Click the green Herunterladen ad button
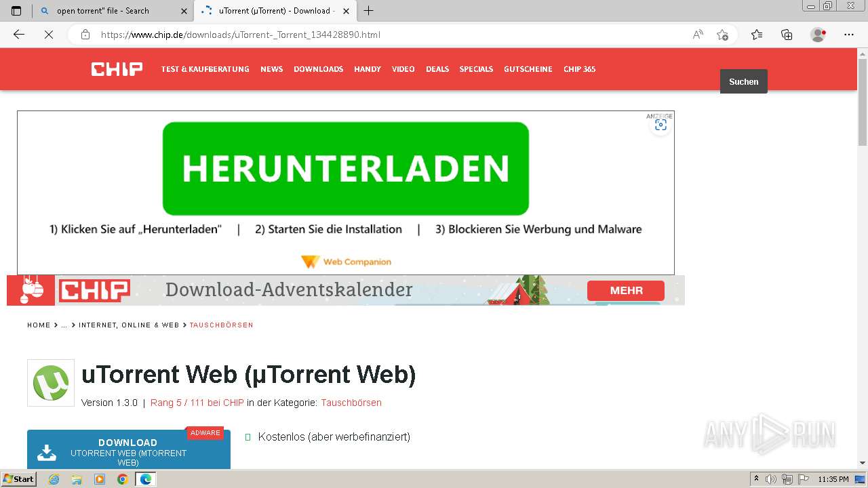The height and width of the screenshot is (488, 868). [346, 169]
